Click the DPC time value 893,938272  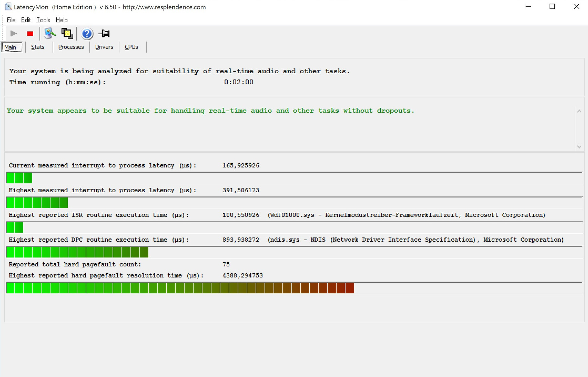tap(241, 240)
